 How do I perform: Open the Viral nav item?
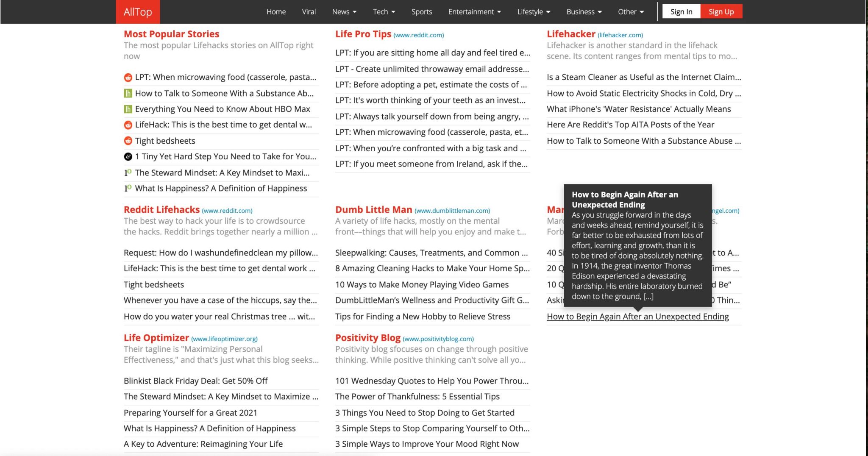[x=309, y=12]
